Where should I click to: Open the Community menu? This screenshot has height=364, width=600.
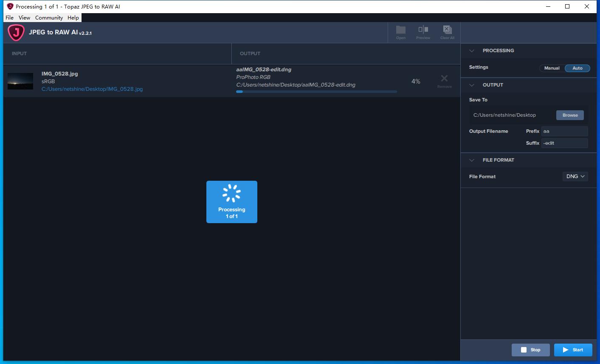click(49, 17)
